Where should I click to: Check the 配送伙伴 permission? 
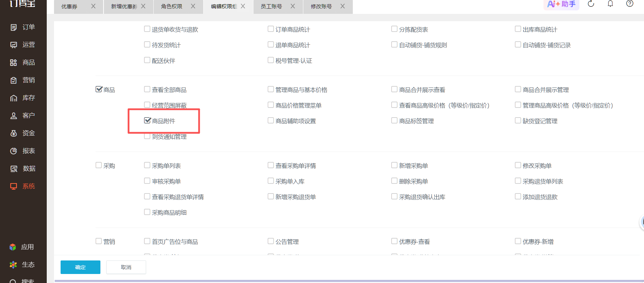tap(147, 60)
